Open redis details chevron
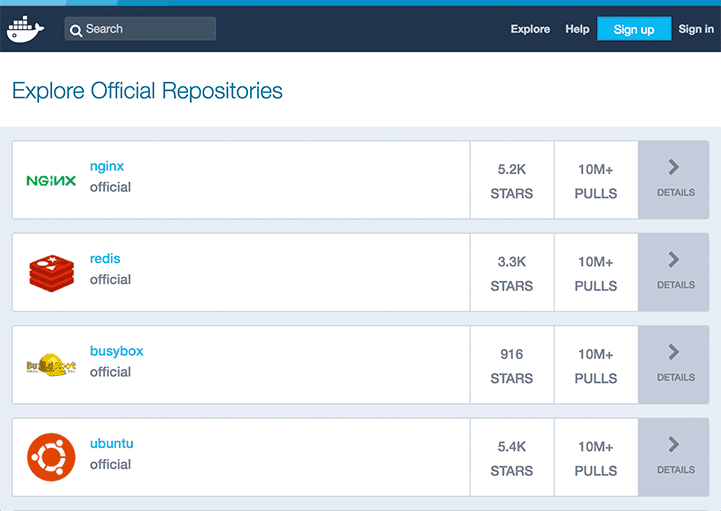 tap(674, 260)
